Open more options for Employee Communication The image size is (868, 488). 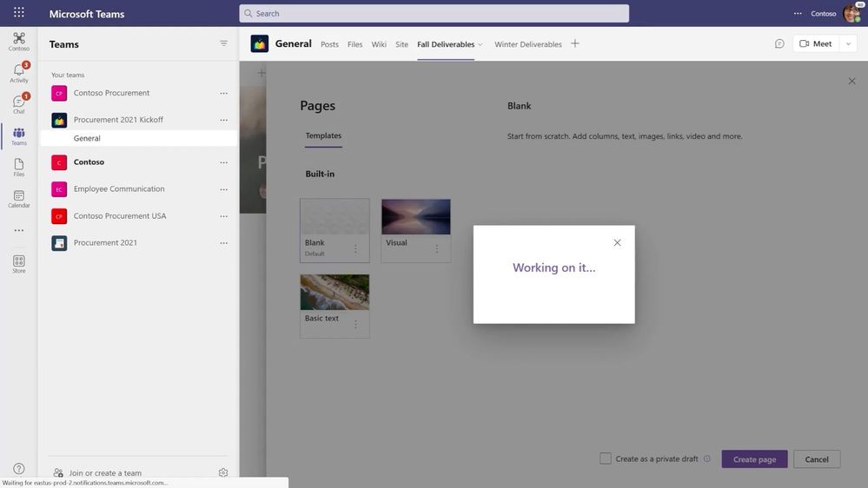pos(223,189)
